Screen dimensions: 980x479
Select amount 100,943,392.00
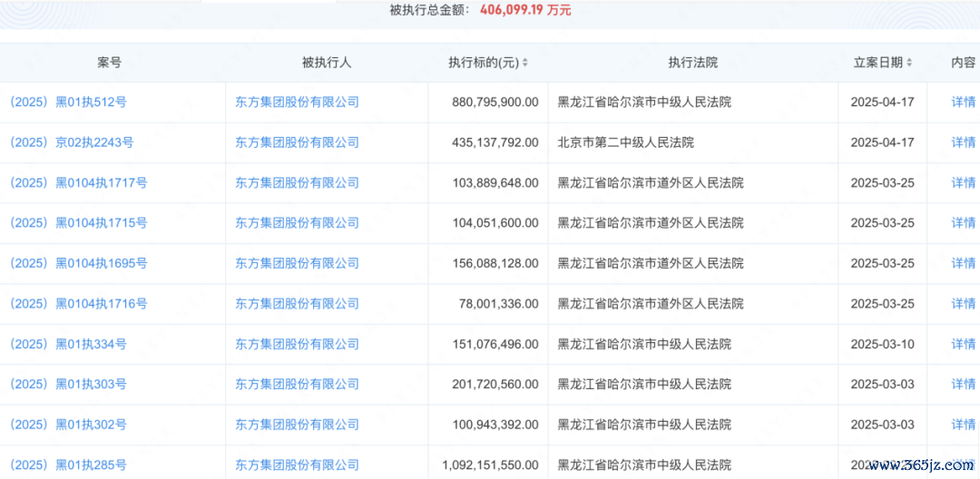click(495, 425)
